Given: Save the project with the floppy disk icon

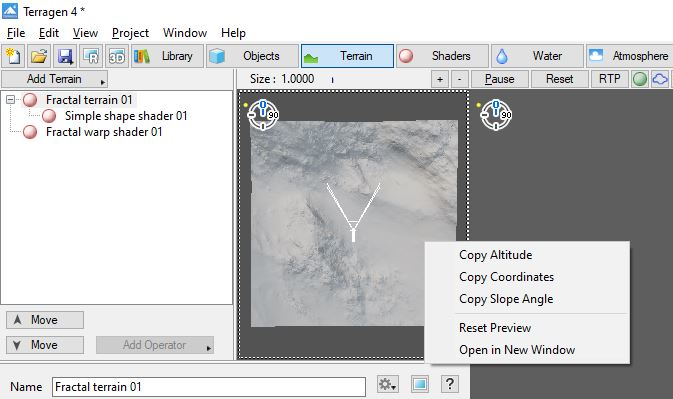Looking at the screenshot, I should coord(65,56).
